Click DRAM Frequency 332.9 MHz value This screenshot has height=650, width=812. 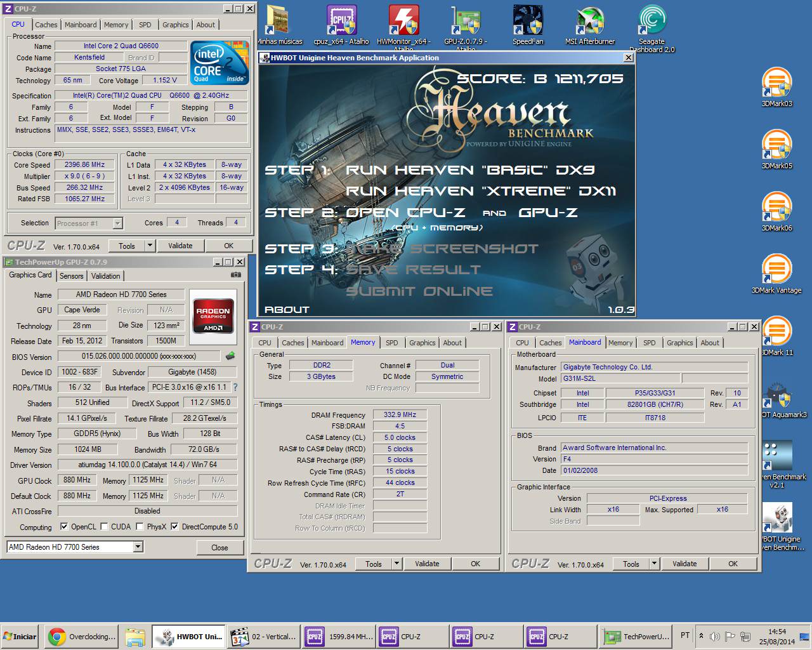pyautogui.click(x=400, y=415)
